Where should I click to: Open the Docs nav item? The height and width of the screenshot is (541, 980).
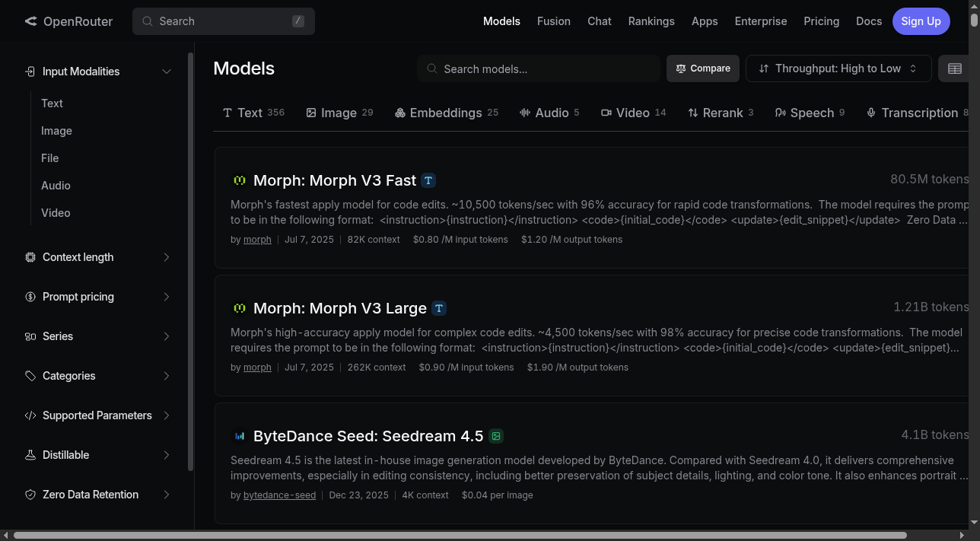coord(869,21)
